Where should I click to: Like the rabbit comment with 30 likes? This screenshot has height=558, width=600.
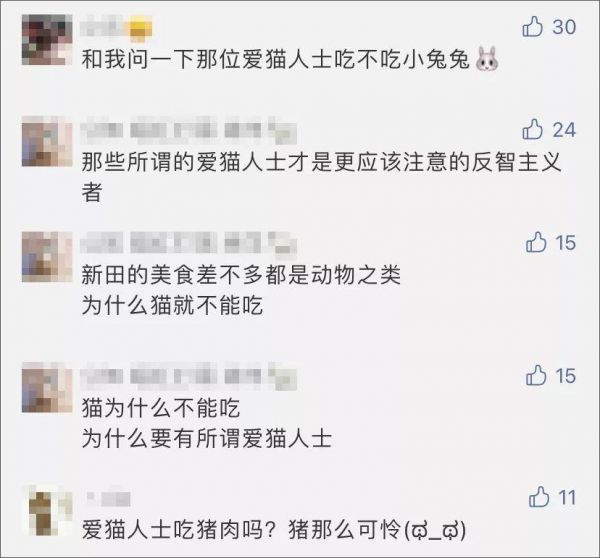(x=532, y=27)
